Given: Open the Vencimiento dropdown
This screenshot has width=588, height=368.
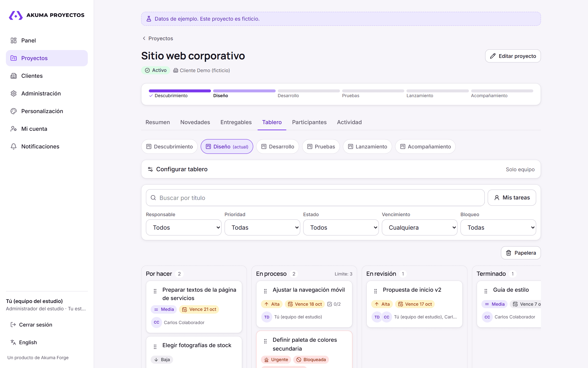Looking at the screenshot, I should 420,227.
